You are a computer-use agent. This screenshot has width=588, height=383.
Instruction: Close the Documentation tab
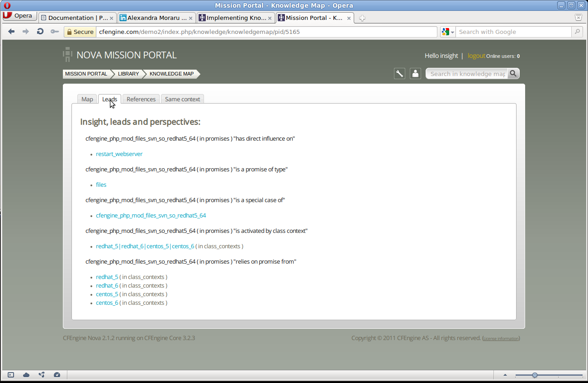click(x=112, y=18)
